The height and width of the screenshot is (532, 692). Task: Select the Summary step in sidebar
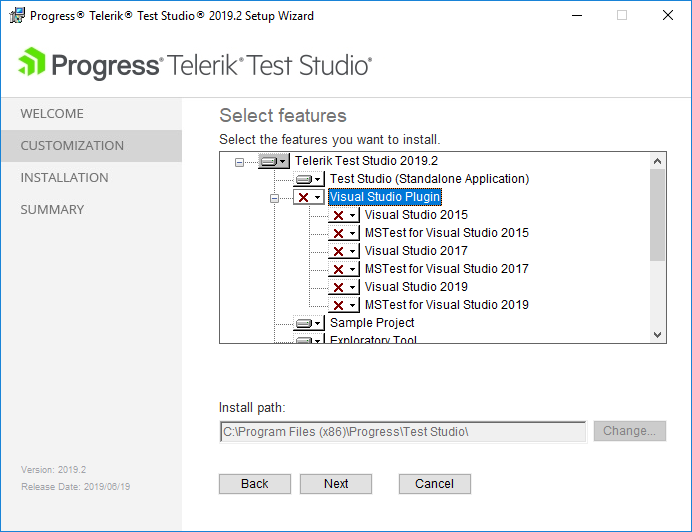pyautogui.click(x=52, y=210)
